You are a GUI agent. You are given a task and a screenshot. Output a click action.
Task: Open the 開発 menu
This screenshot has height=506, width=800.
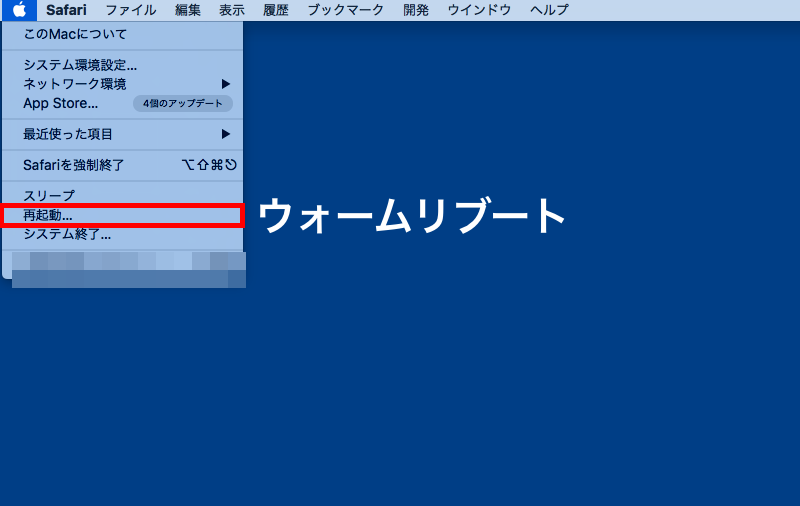pyautogui.click(x=416, y=10)
